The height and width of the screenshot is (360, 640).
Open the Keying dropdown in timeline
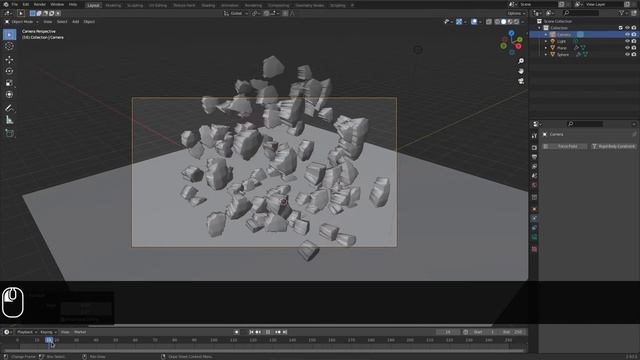point(48,332)
